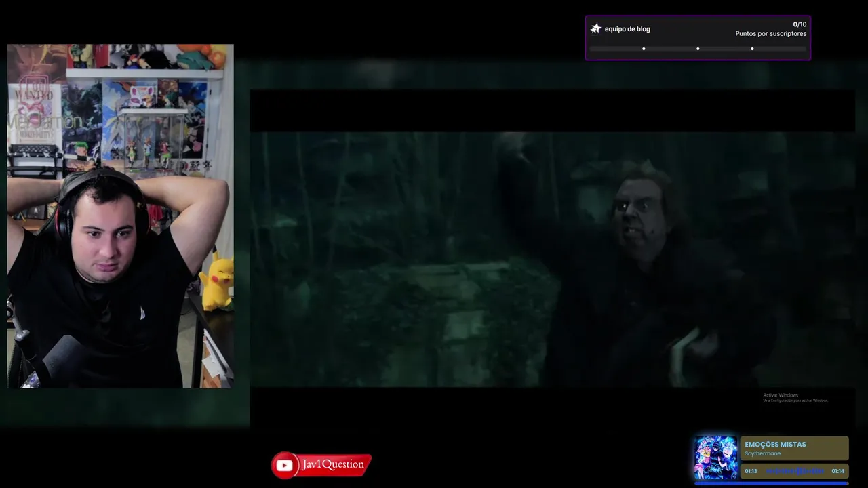Image resolution: width=868 pixels, height=488 pixels.
Task: Click the 01:14 total duration label
Action: pos(838,471)
